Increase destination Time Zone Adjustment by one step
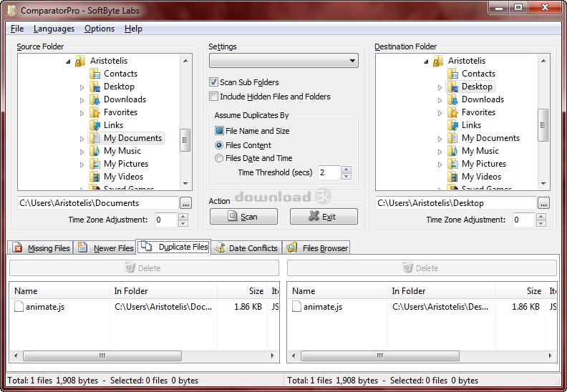Image resolution: width=567 pixels, height=392 pixels. coord(541,217)
